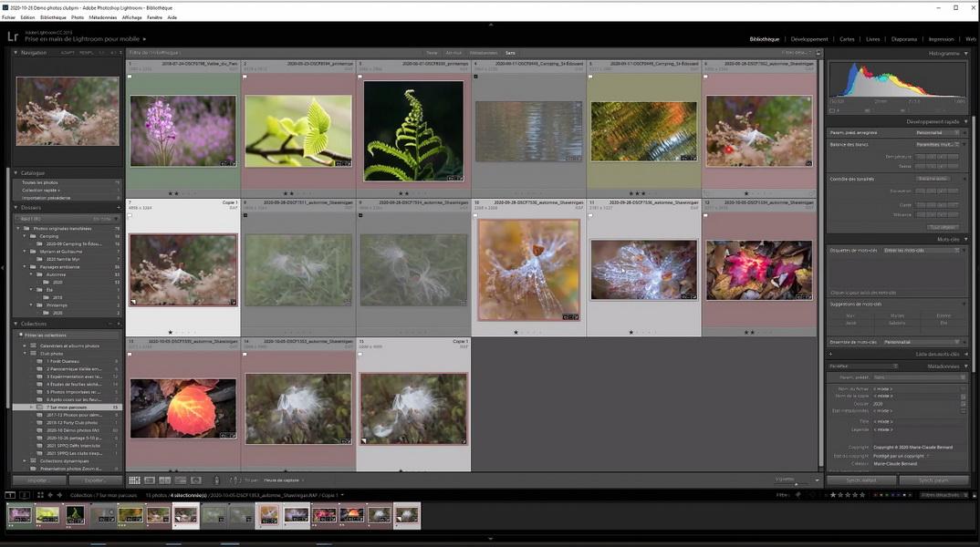The image size is (980, 547).
Task: Click the Painter spray can tool
Action: (216, 480)
